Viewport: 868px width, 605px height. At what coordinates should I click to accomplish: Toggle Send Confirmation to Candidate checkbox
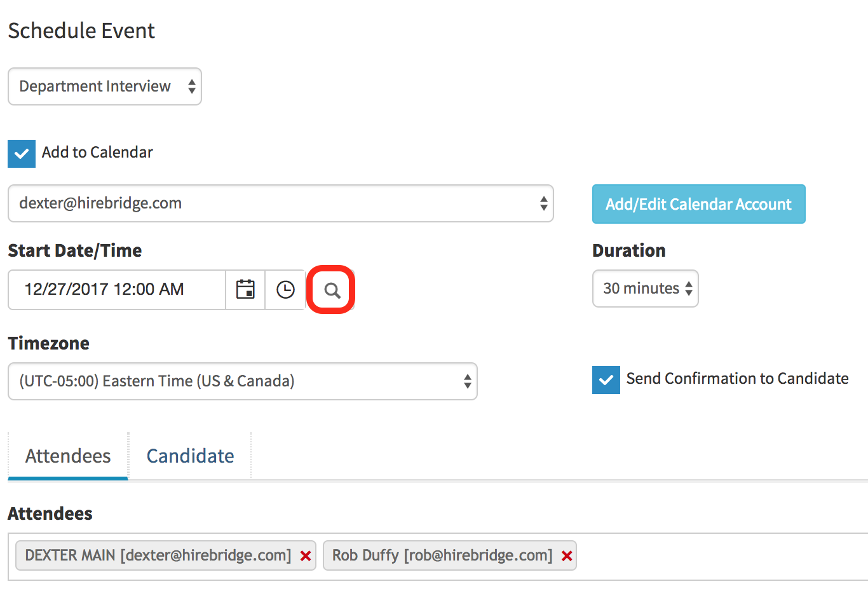point(606,380)
